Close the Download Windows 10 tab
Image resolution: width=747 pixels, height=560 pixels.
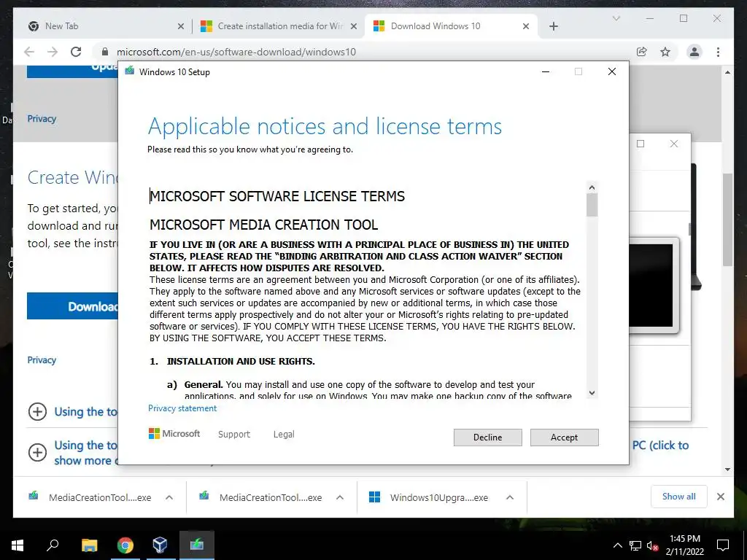[525, 26]
